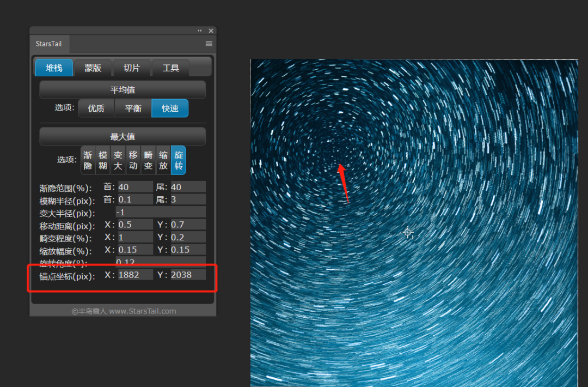
Task: Click the 变大半径 field showing -1
Action: click(x=161, y=212)
